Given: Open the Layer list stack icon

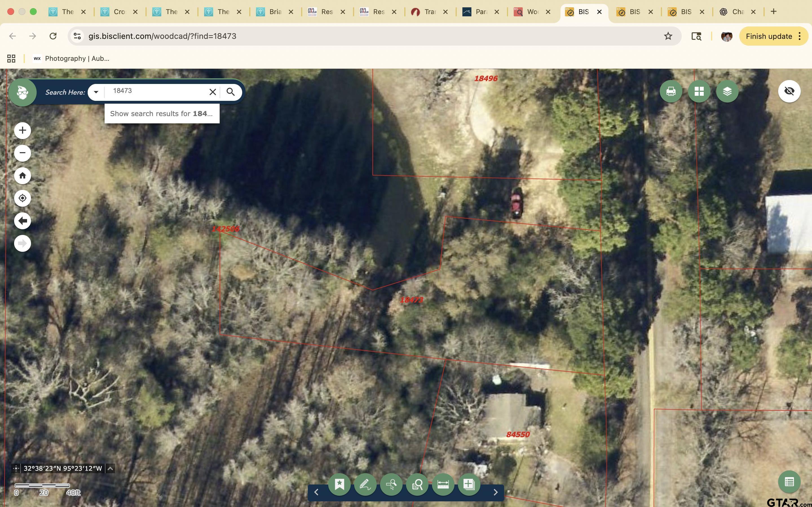Looking at the screenshot, I should pos(727,91).
